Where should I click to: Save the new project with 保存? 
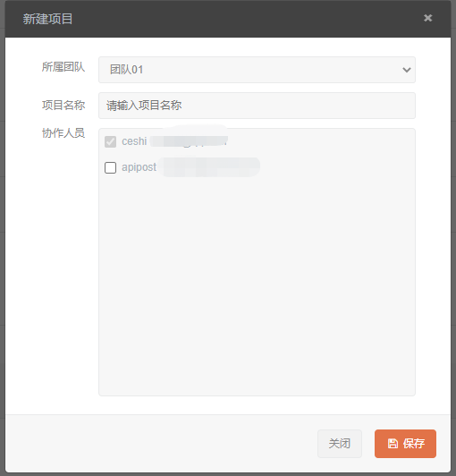coord(405,444)
